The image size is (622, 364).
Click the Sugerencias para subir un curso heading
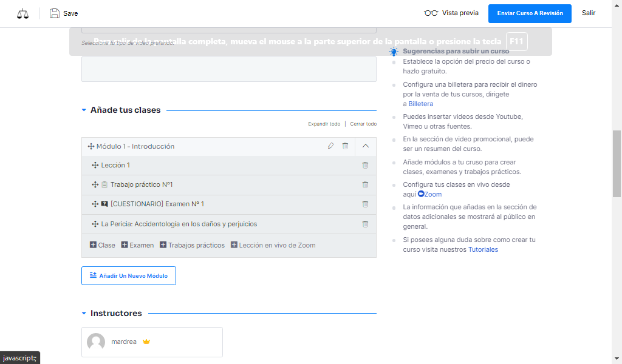tap(456, 51)
